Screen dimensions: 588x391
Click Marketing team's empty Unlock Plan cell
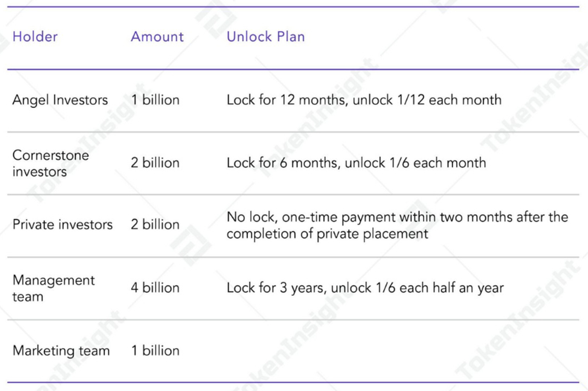pyautogui.click(x=392, y=351)
